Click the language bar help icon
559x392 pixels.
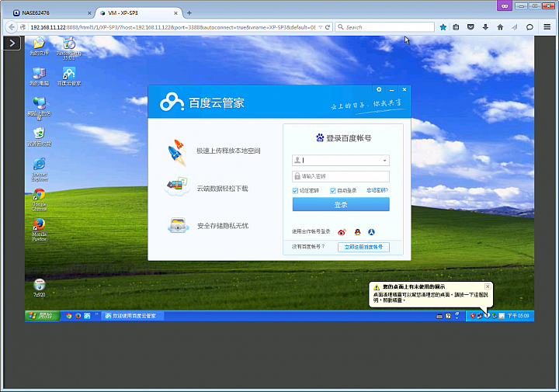(449, 316)
